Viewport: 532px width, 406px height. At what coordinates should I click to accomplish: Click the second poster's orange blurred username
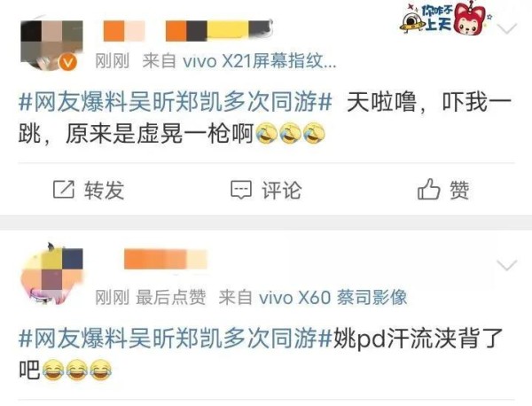pos(166,260)
